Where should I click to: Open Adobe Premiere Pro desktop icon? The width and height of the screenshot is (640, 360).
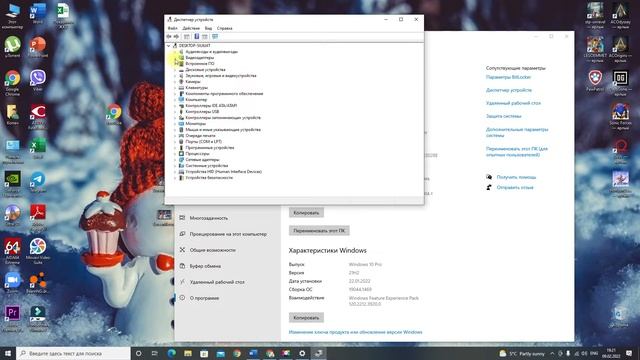[x=13, y=318]
